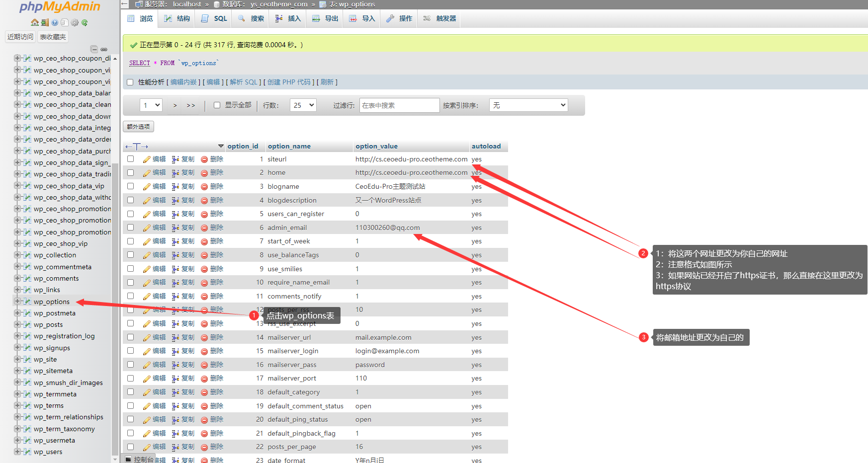
Task: Open the SQL tab
Action: [x=214, y=18]
